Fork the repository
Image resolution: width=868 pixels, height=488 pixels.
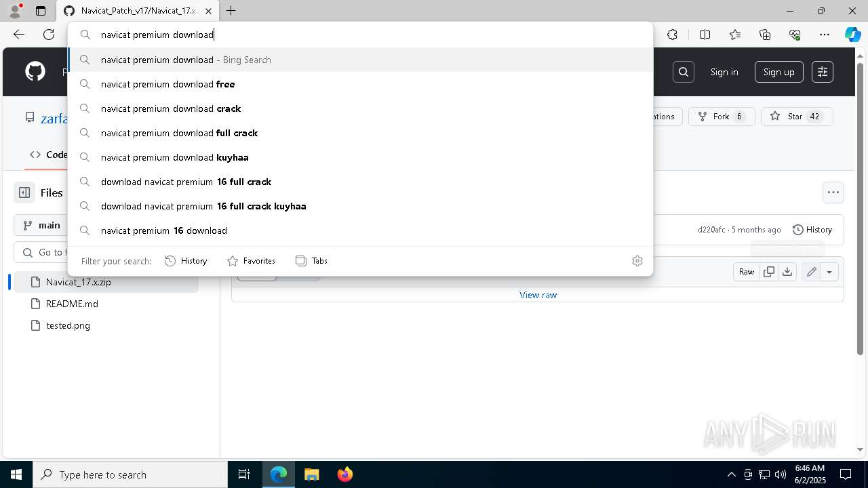pyautogui.click(x=722, y=117)
